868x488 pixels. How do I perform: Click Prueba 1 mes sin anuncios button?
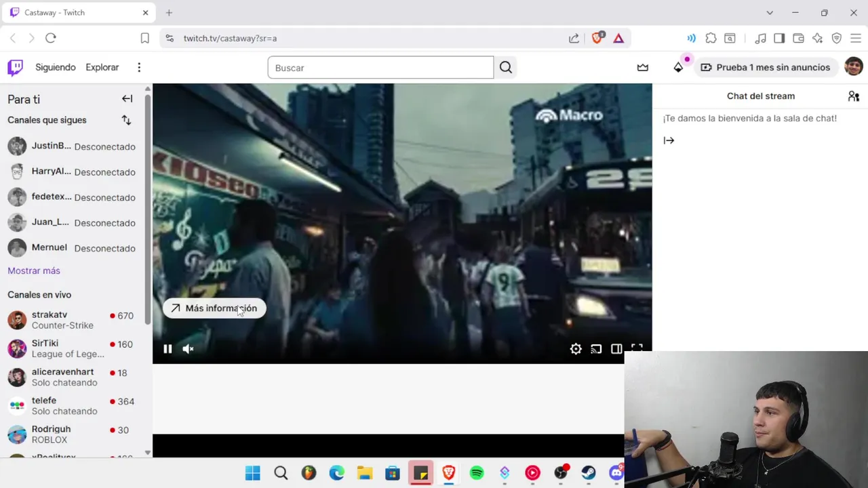[765, 67]
